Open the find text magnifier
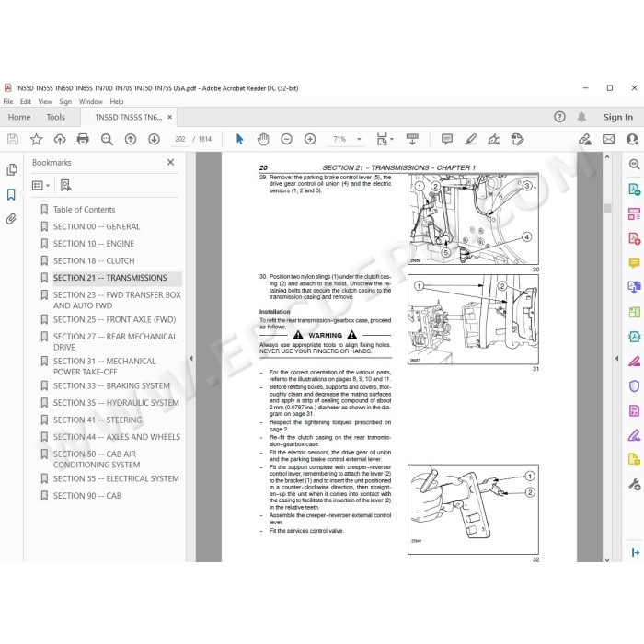644x644 pixels. tap(107, 139)
